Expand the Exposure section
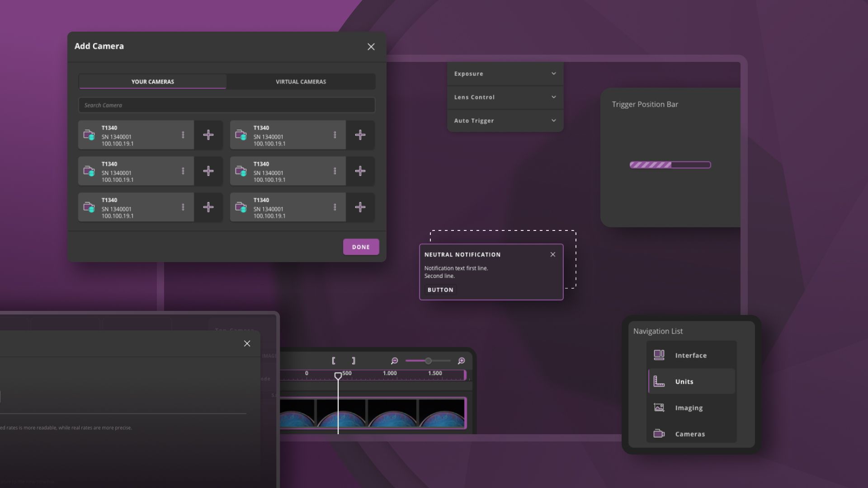The width and height of the screenshot is (868, 488). point(505,74)
